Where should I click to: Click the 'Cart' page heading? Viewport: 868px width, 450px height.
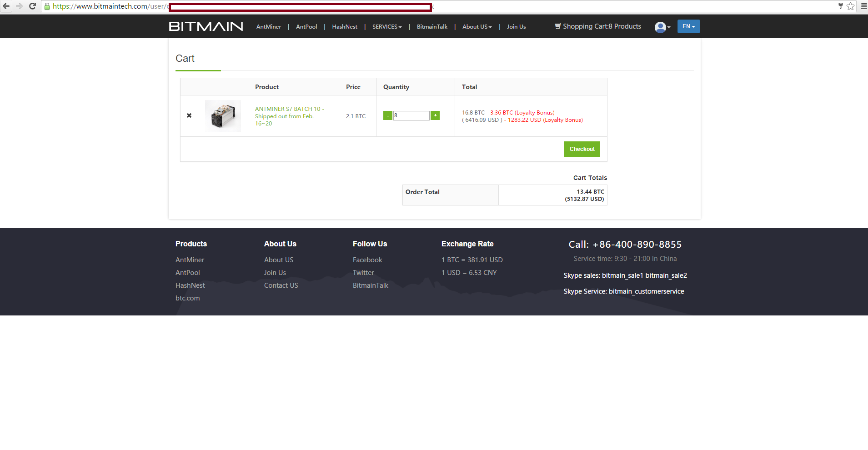[x=185, y=59]
